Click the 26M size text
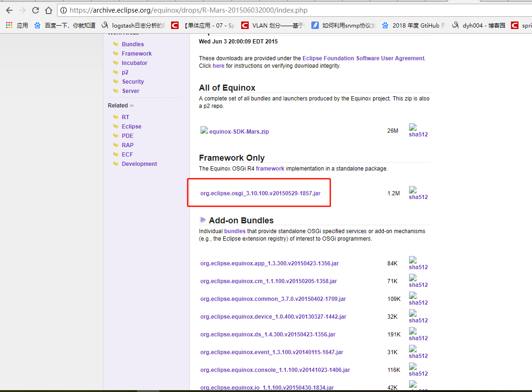Screen dimensions: 532x392 pyautogui.click(x=393, y=130)
